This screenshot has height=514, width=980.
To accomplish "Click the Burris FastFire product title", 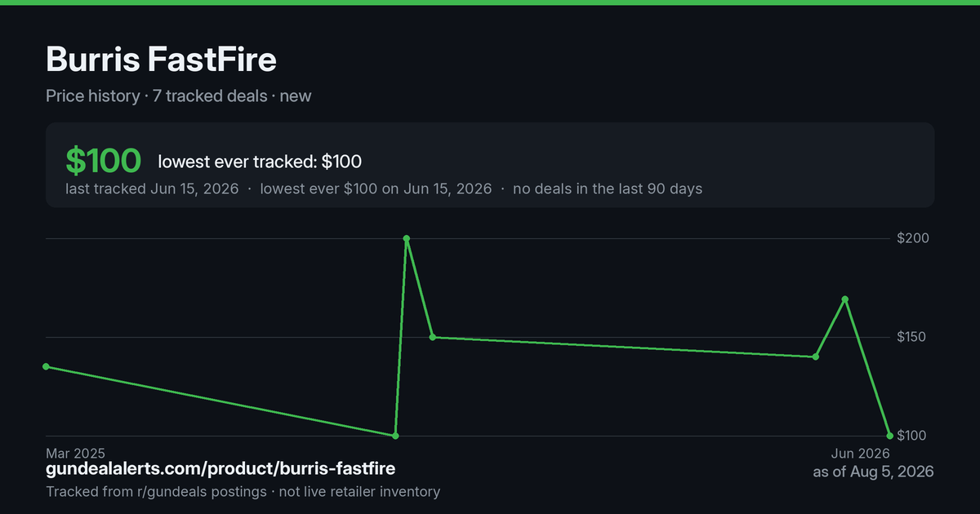I will 161,60.
